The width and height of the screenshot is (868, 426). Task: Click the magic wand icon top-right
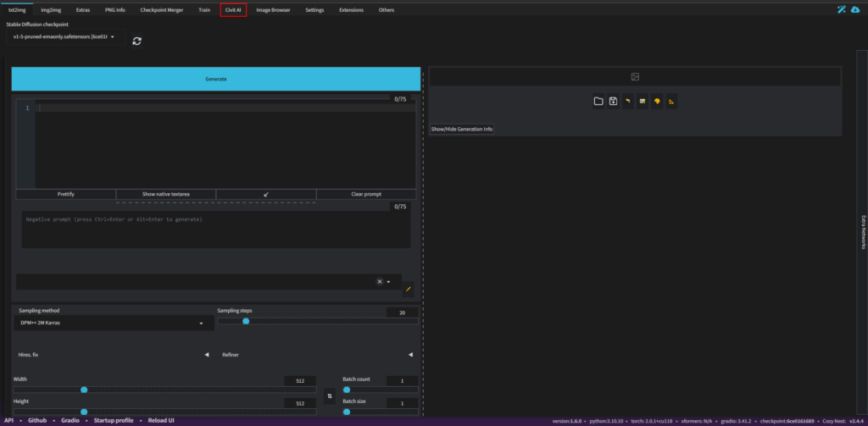click(x=840, y=10)
